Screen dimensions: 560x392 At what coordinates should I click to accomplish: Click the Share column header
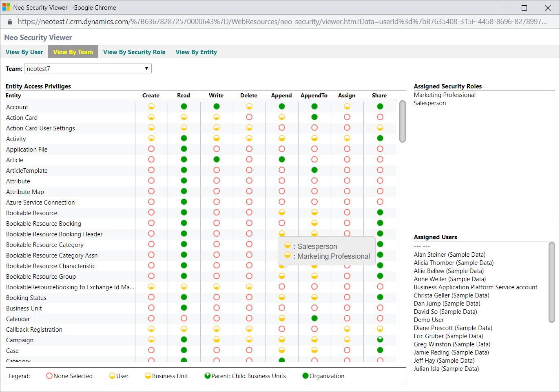(379, 95)
